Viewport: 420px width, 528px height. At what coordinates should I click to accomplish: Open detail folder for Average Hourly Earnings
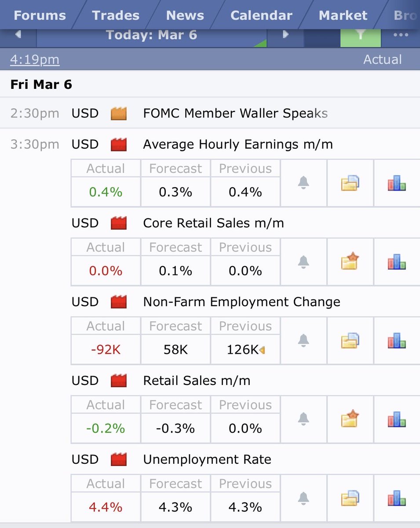pos(350,183)
